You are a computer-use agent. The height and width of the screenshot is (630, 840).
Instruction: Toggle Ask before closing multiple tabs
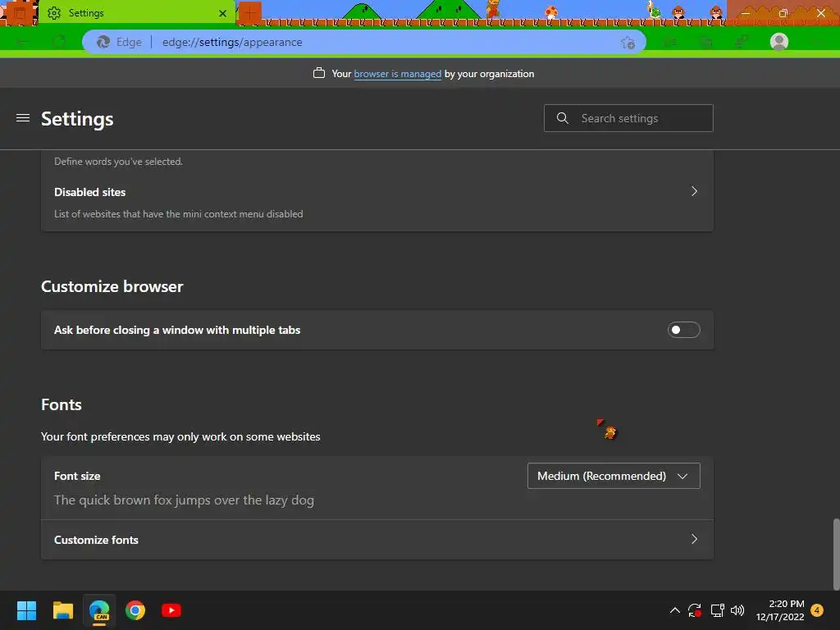pyautogui.click(x=683, y=330)
